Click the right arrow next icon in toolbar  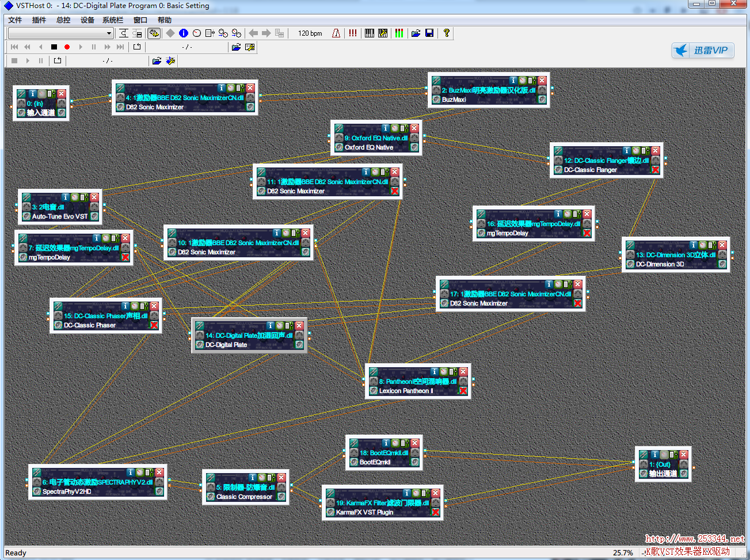point(266,33)
